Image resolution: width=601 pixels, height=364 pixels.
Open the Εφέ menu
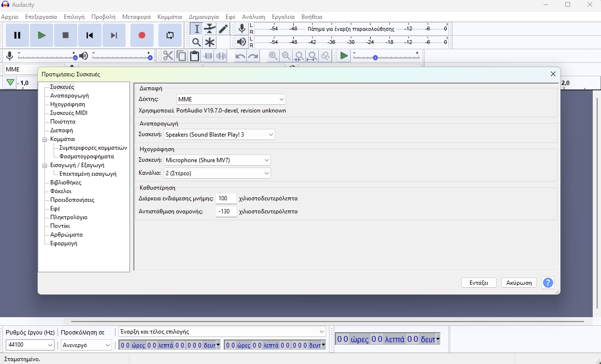(230, 17)
